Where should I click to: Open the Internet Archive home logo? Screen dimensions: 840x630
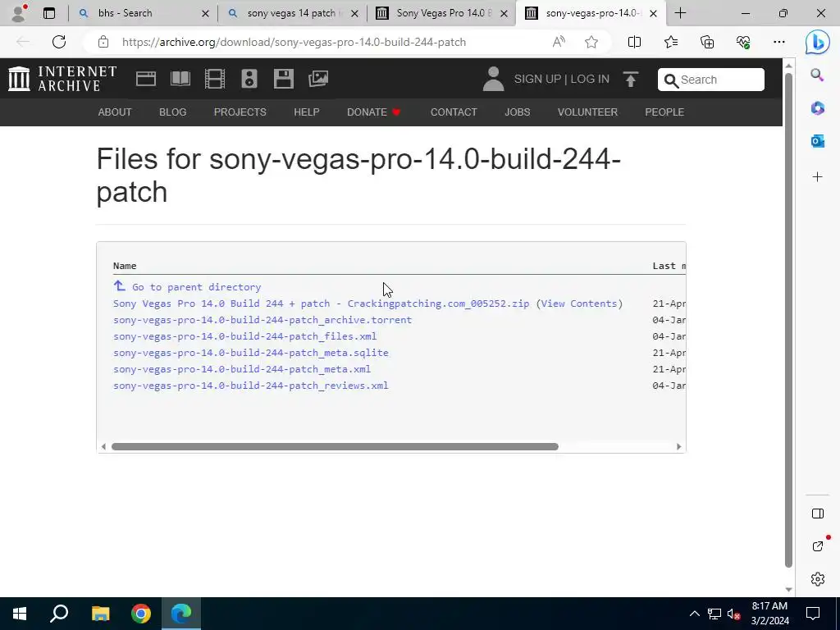point(62,79)
